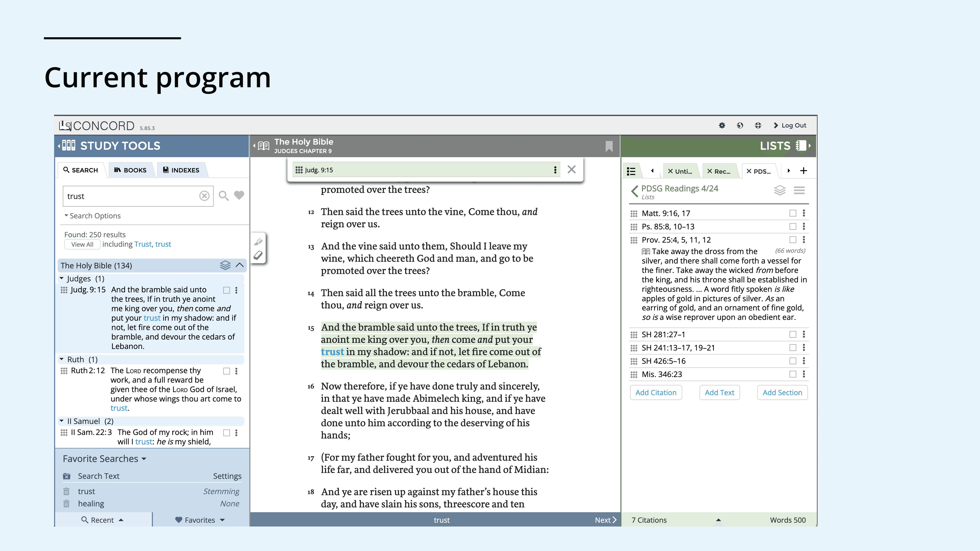Open the INDEXES tab

181,170
